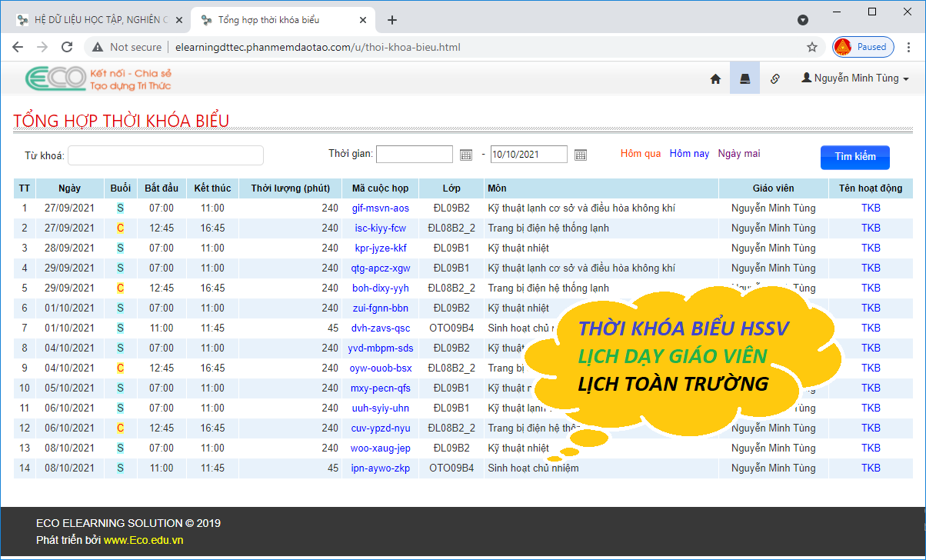Open a new browser tab

click(392, 20)
